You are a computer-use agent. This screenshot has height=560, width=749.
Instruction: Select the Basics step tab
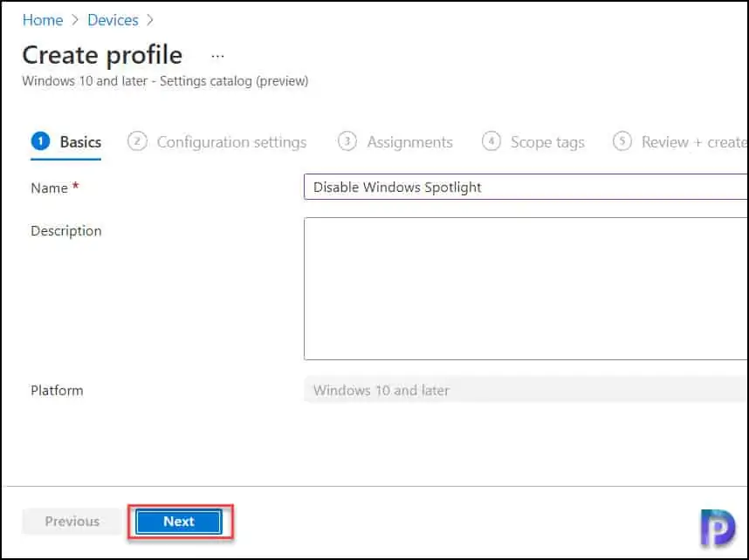coord(66,142)
